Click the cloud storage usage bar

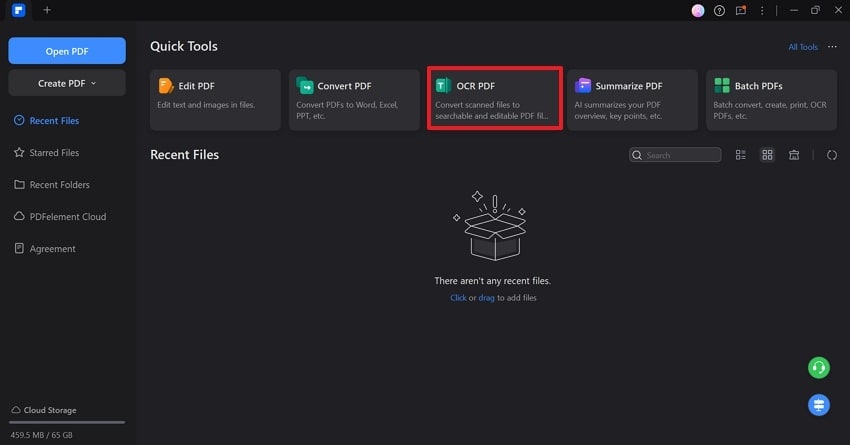pos(67,422)
